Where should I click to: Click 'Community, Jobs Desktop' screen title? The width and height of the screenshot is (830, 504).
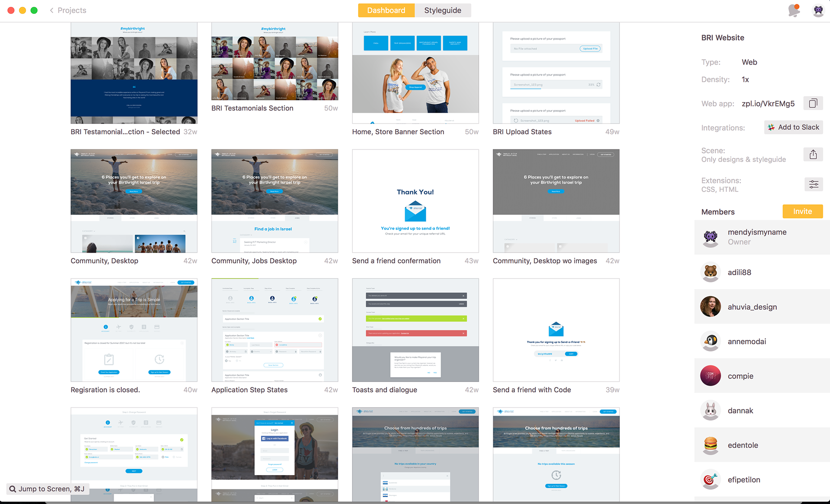click(x=254, y=261)
